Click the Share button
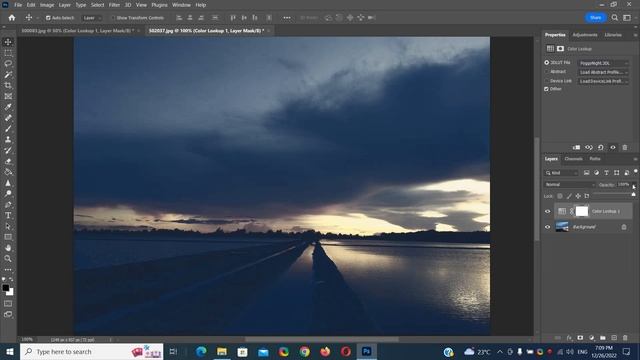Viewport: 640px width, 360px height. point(596,18)
